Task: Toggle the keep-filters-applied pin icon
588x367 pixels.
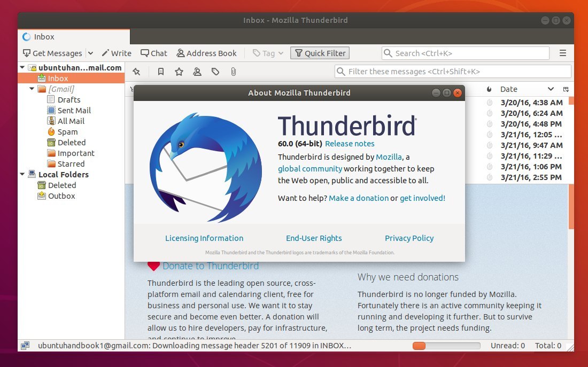Action: click(136, 72)
